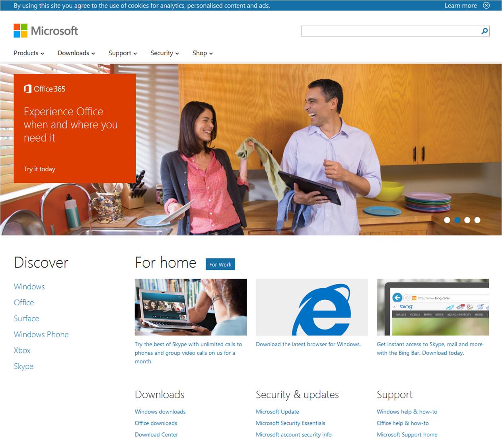Image resolution: width=502 pixels, height=448 pixels.
Task: Open Windows help & how-to
Action: click(407, 412)
